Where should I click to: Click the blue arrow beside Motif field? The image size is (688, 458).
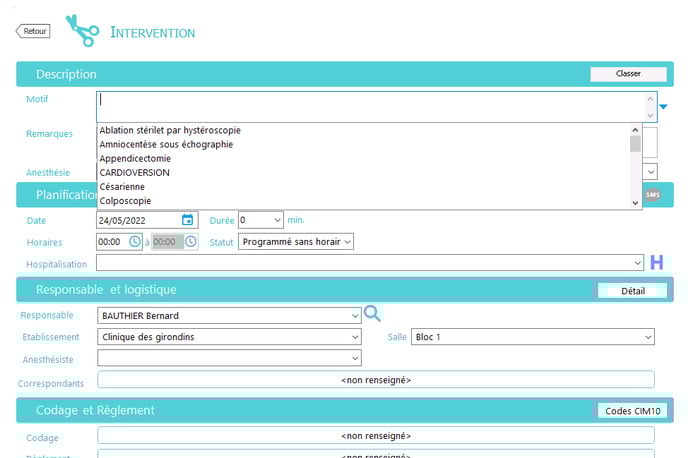(663, 107)
